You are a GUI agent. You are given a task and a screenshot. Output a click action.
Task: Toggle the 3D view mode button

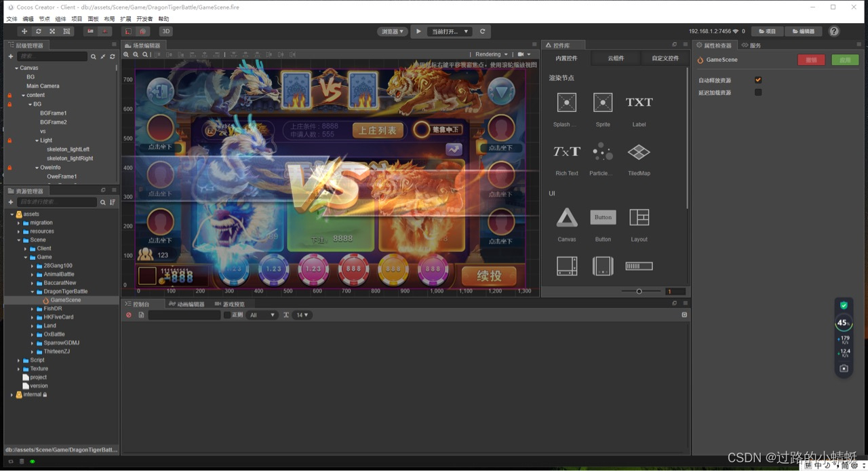165,31
